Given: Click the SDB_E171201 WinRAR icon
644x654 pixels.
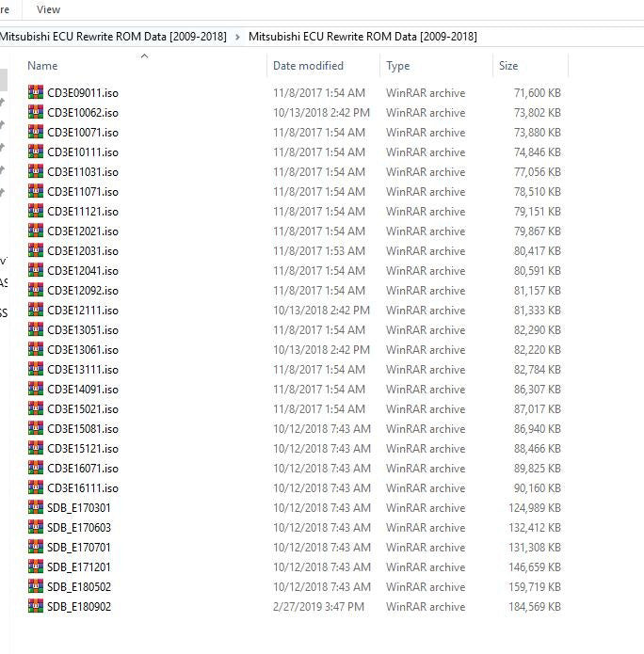Looking at the screenshot, I should point(36,567).
